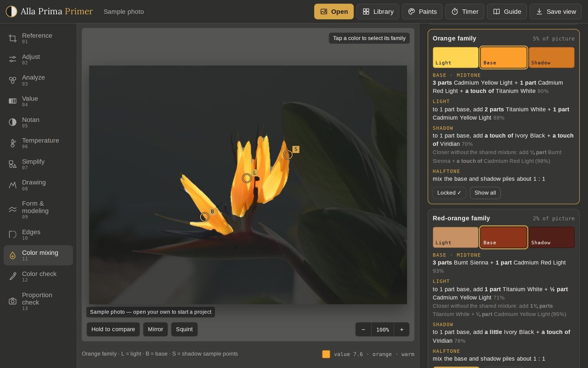Viewport: 588px width, 368px height.
Task: Toggle the Locked button in Orange family
Action: coord(449,193)
